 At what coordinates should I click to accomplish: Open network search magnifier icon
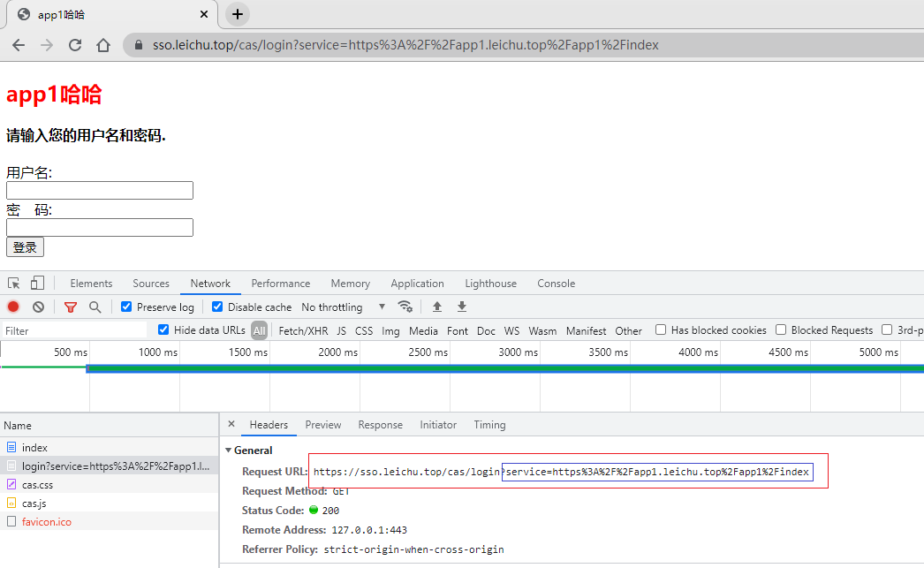click(x=95, y=307)
